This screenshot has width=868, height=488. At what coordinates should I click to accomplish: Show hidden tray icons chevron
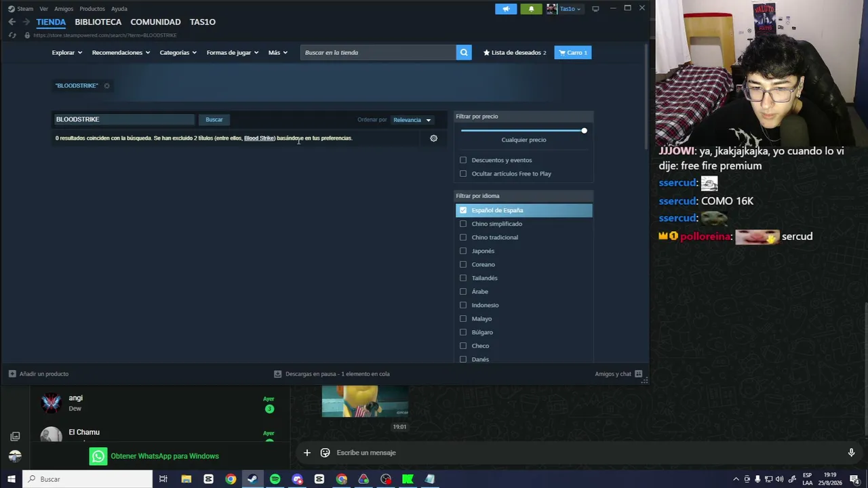coord(736,479)
